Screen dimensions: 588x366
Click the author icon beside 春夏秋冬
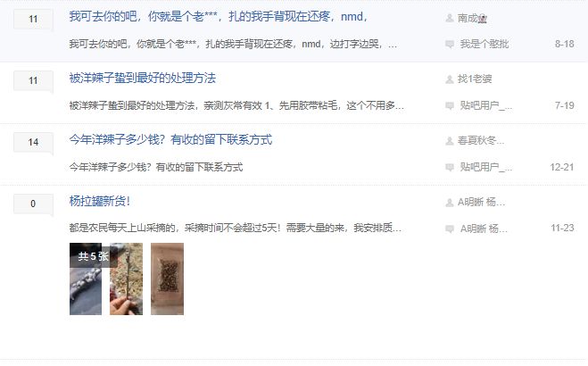449,141
